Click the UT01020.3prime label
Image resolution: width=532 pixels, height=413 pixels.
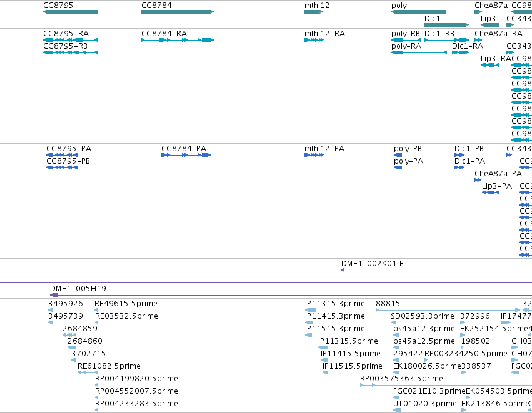(x=424, y=404)
